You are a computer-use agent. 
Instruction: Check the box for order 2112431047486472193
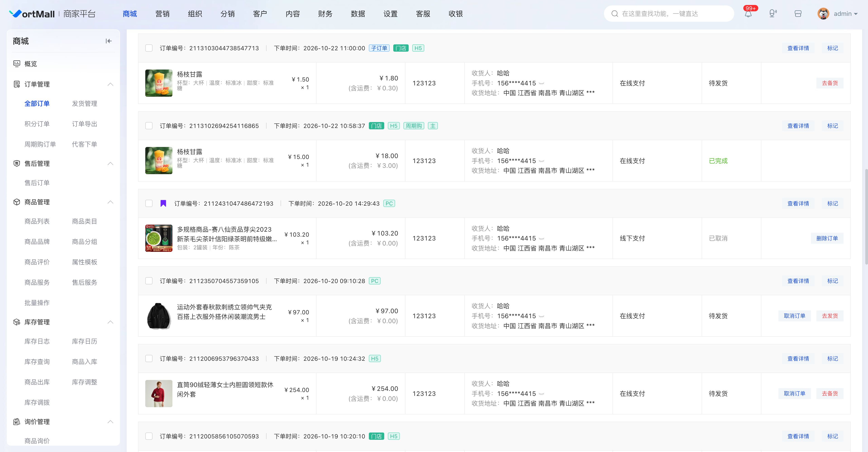tap(149, 203)
